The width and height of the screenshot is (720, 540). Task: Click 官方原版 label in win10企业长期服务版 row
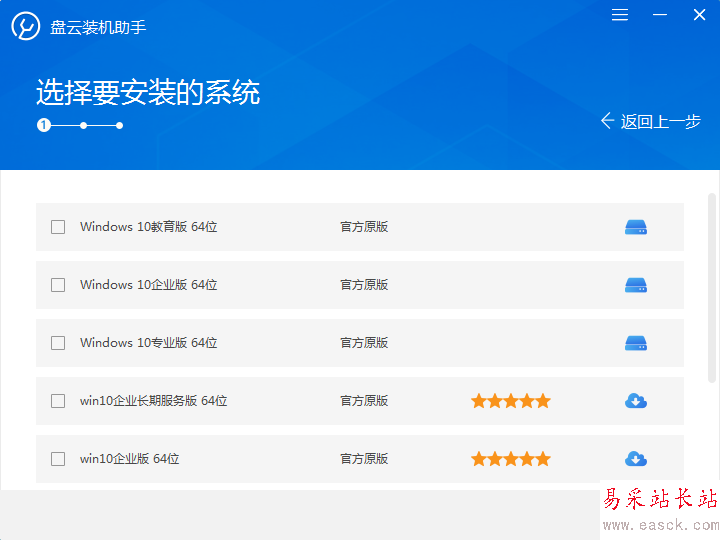click(364, 401)
